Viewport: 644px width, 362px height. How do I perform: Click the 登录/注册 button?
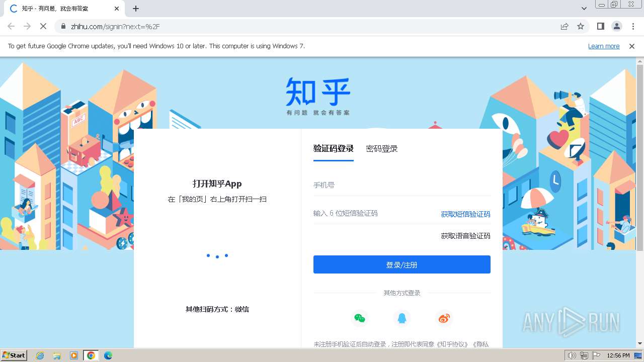(402, 264)
